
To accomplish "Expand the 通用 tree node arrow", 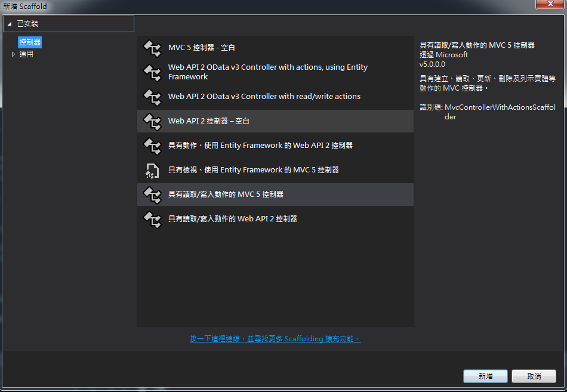I will click(x=13, y=54).
